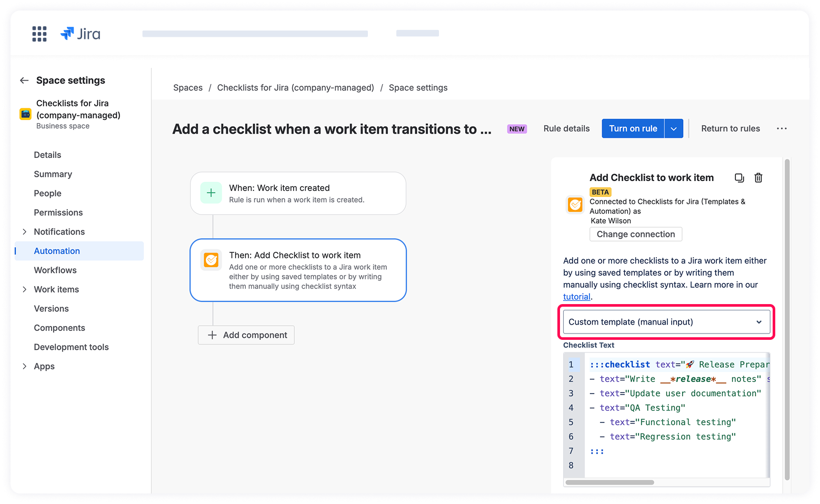820x504 pixels.
Task: Open the tutorial link
Action: coord(576,297)
